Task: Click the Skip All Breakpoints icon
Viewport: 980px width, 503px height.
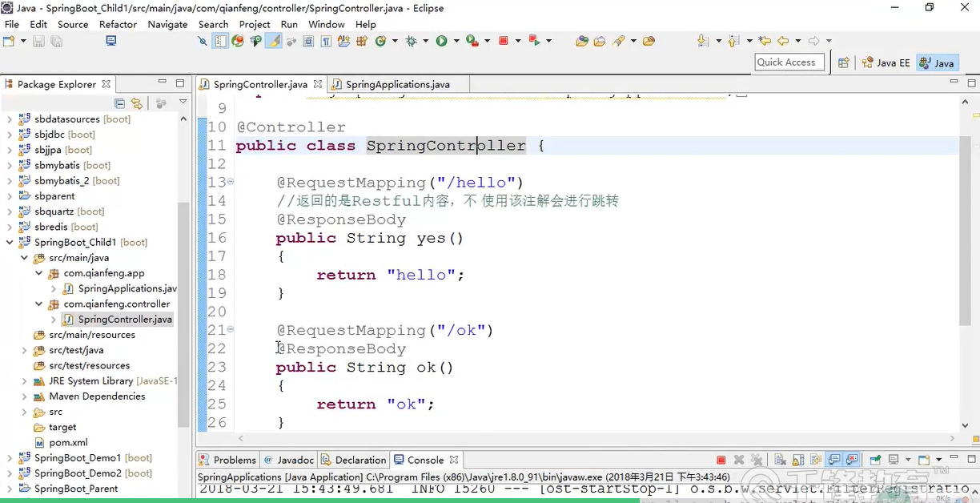Action: click(203, 41)
